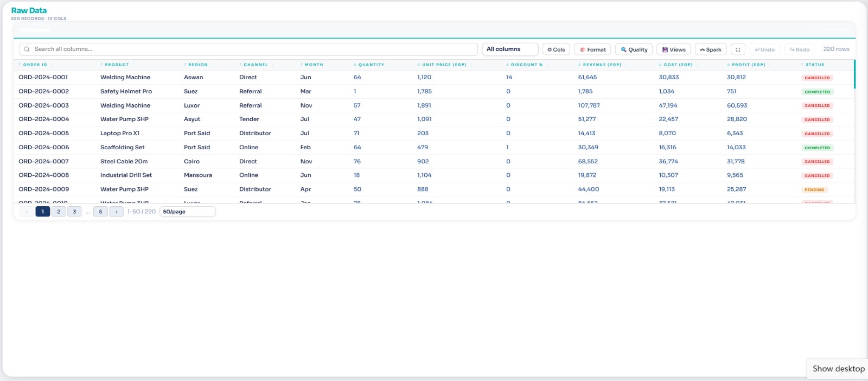Sort by Status column header

[814, 65]
